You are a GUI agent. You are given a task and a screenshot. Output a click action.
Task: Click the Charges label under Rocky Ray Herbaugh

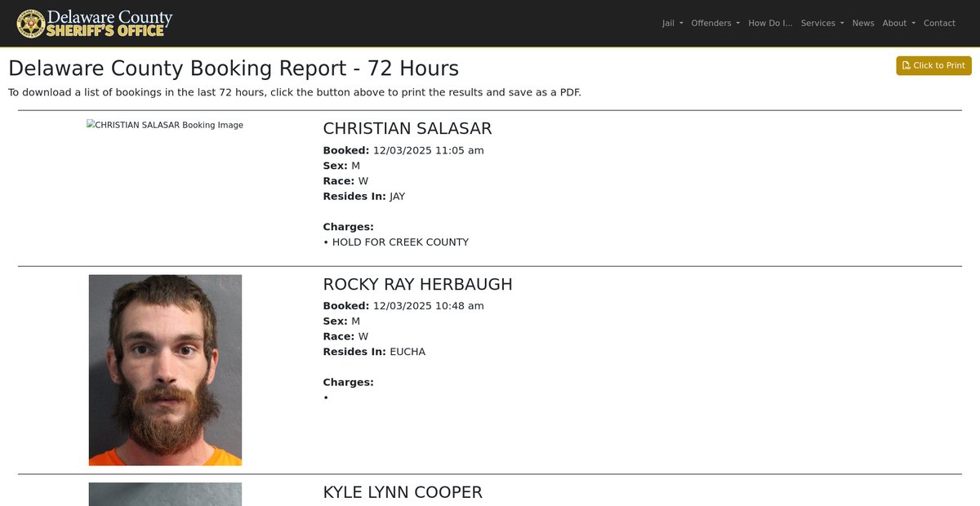point(348,382)
